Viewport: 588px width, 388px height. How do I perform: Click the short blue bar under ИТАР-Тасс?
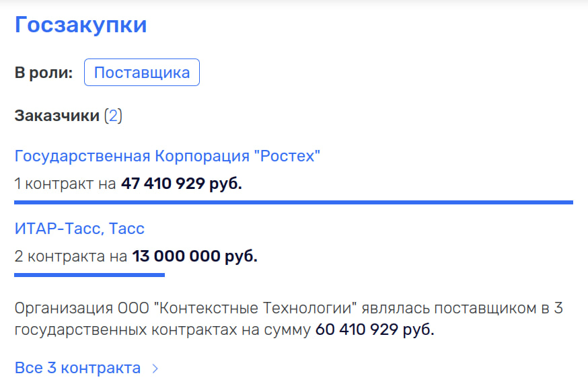pos(89,274)
